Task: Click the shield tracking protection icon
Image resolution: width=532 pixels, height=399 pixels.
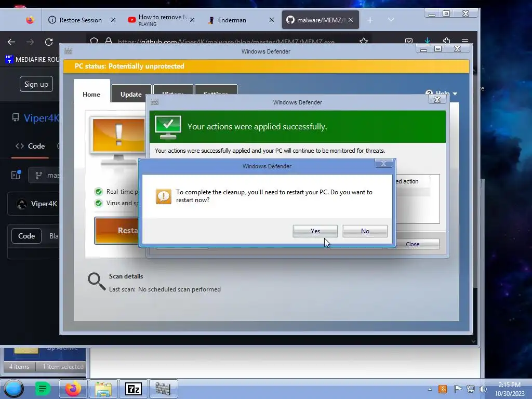Action: point(94,41)
